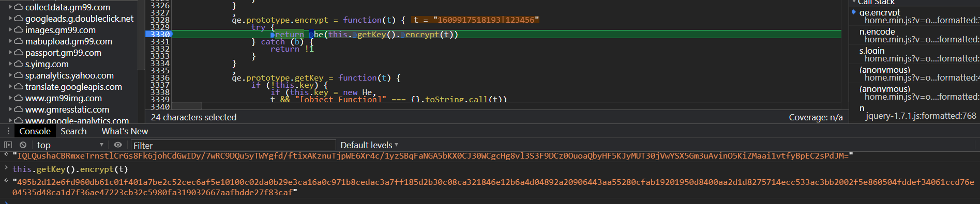Click the console Filter input field
980x204 pixels.
233,145
